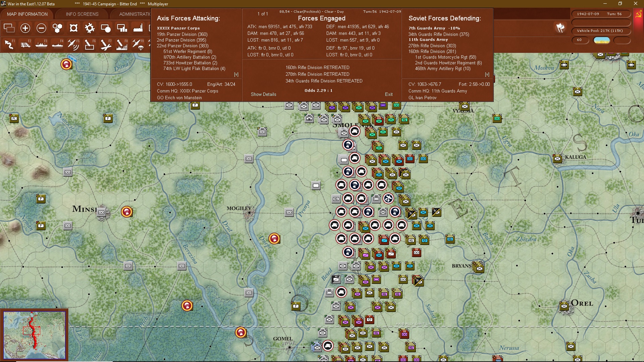The height and width of the screenshot is (362, 644).
Task: Open INFO SCREENS tab
Action: [x=82, y=14]
